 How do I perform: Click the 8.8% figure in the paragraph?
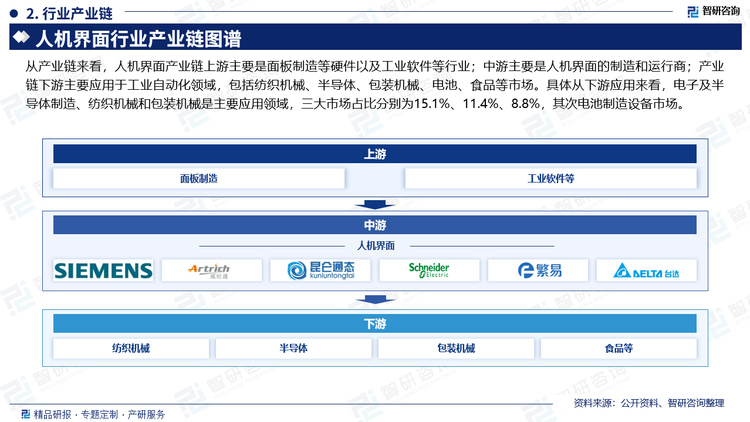[x=525, y=103]
